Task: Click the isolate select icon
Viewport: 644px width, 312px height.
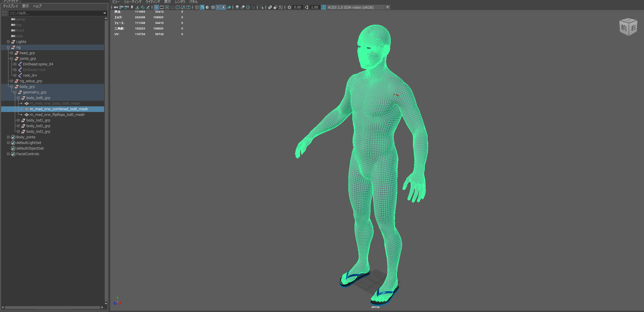Action: (262, 7)
